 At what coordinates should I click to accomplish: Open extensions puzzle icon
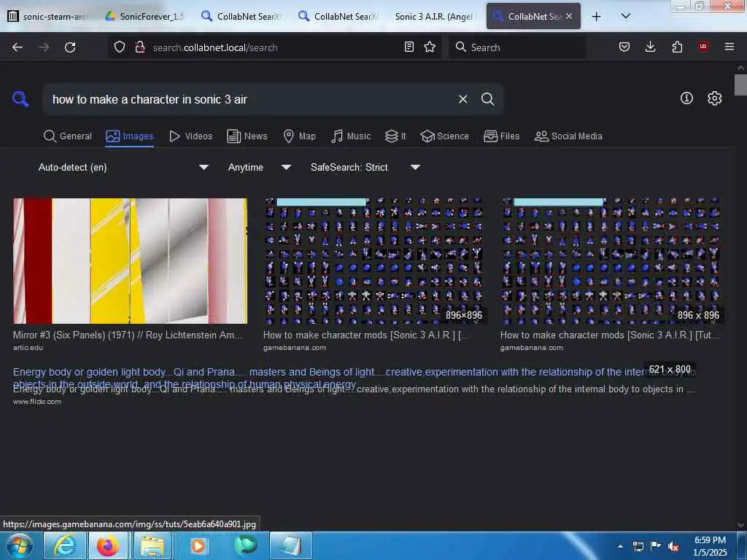[677, 47]
